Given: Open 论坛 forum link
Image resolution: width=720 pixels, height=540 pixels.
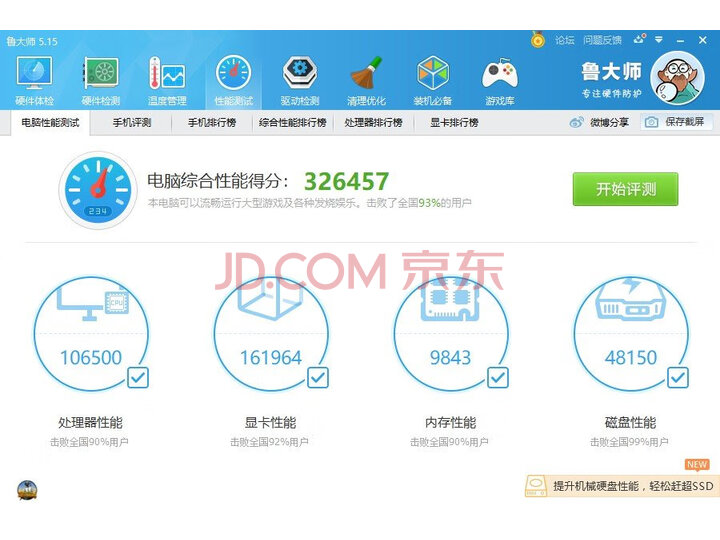Looking at the screenshot, I should (564, 40).
